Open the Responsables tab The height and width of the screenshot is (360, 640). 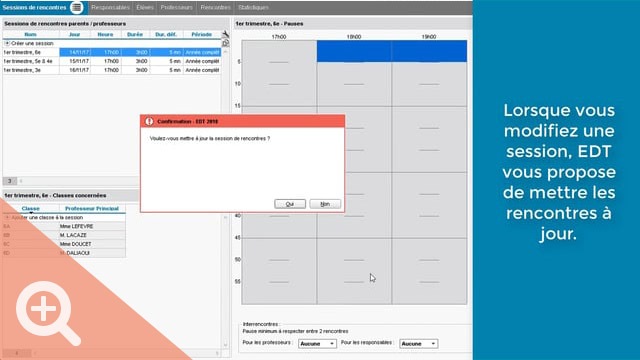[x=110, y=7]
